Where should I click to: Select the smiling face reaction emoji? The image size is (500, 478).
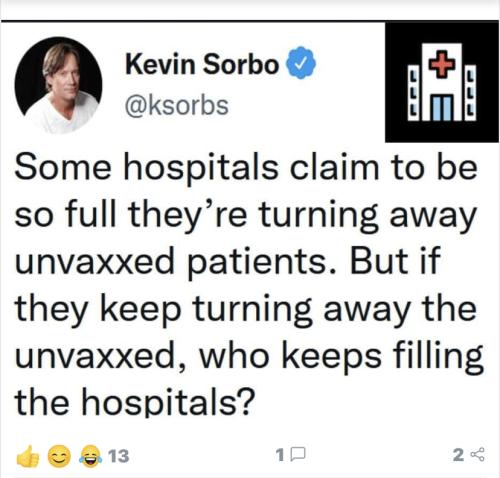tap(59, 456)
